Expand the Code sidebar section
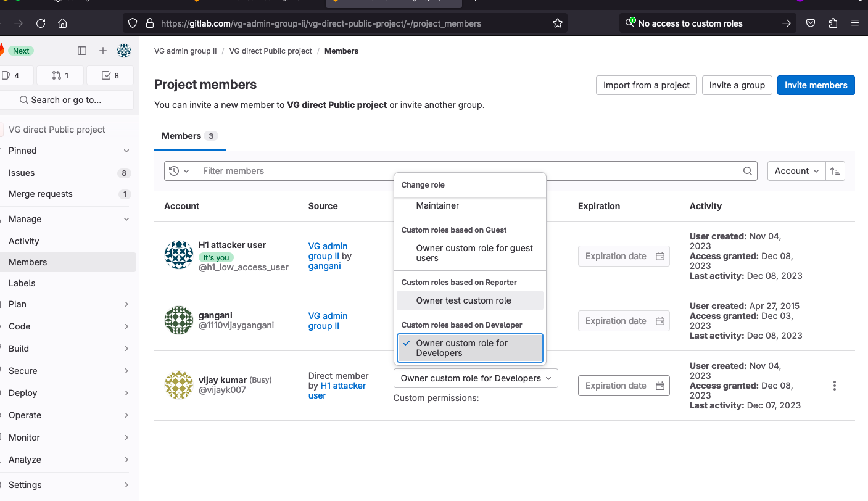Image resolution: width=868 pixels, height=501 pixels. click(68, 326)
